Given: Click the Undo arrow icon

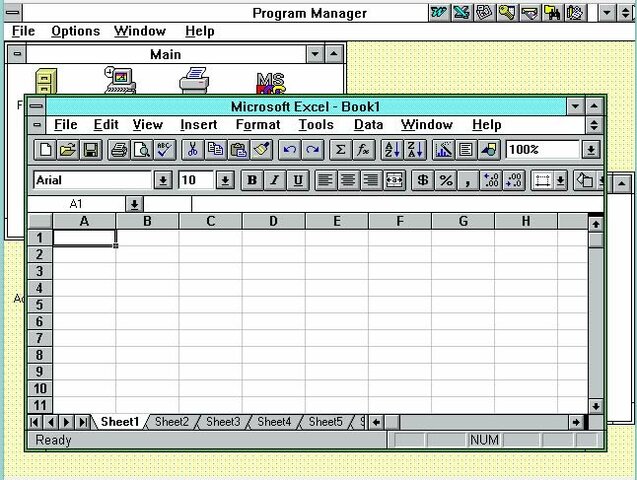Looking at the screenshot, I should coord(289,150).
